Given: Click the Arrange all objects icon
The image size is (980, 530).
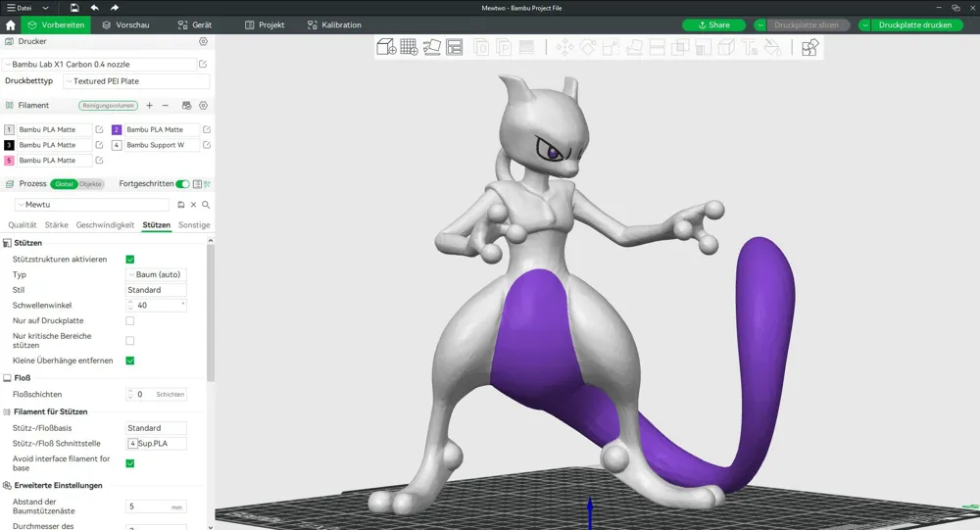Looking at the screenshot, I should (455, 47).
